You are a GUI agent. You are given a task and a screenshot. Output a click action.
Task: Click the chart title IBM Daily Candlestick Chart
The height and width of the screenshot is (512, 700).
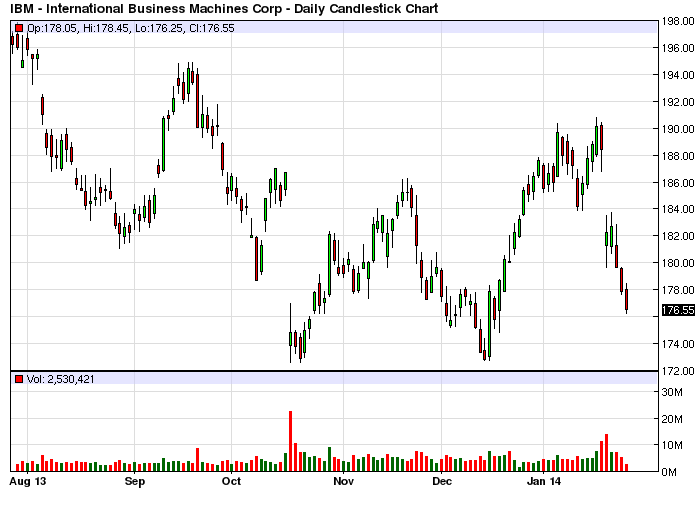click(224, 8)
